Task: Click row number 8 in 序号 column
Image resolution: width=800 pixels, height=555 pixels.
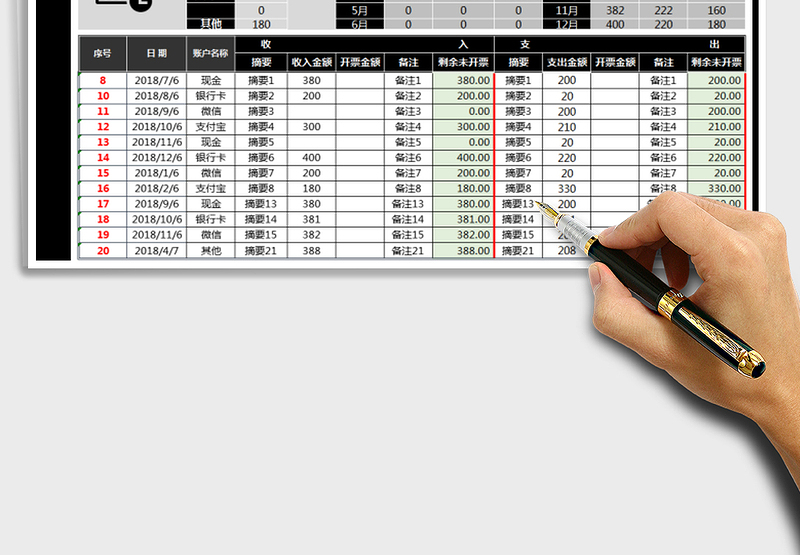Action: pos(102,80)
